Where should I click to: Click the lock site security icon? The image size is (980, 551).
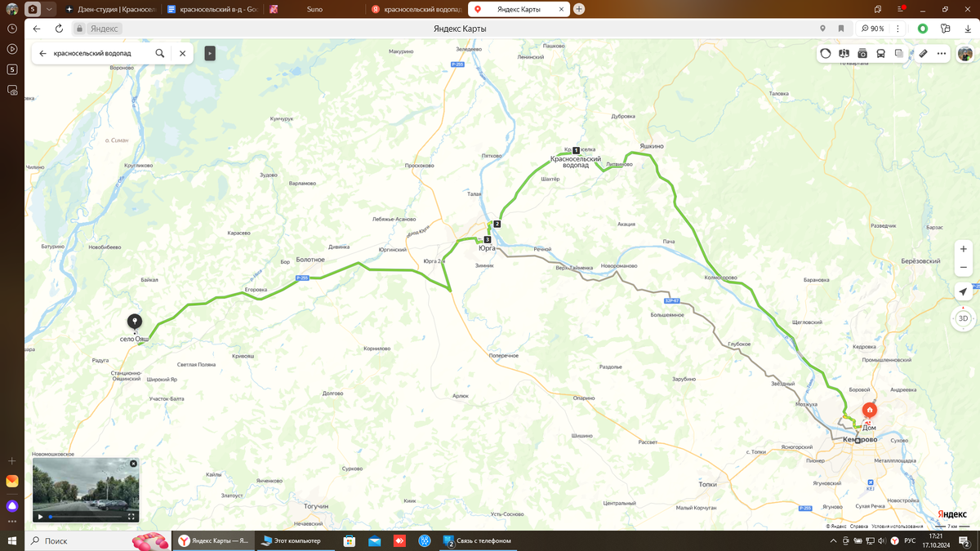[x=80, y=29]
